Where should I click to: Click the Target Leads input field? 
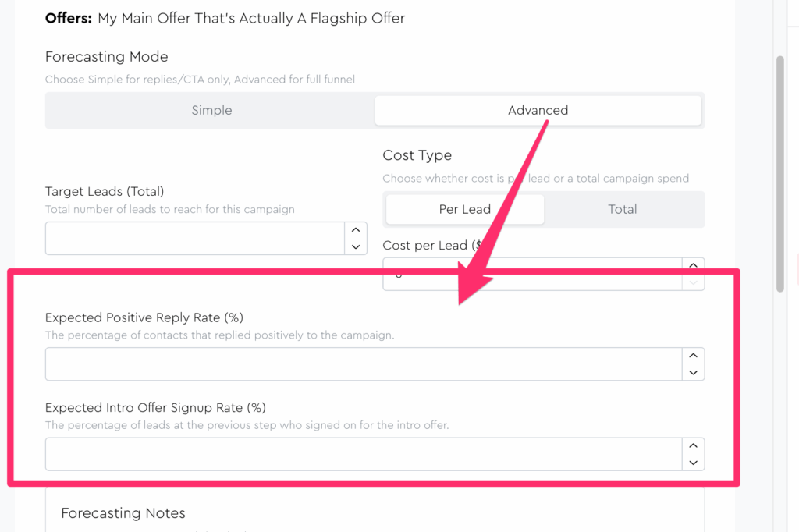[195, 238]
